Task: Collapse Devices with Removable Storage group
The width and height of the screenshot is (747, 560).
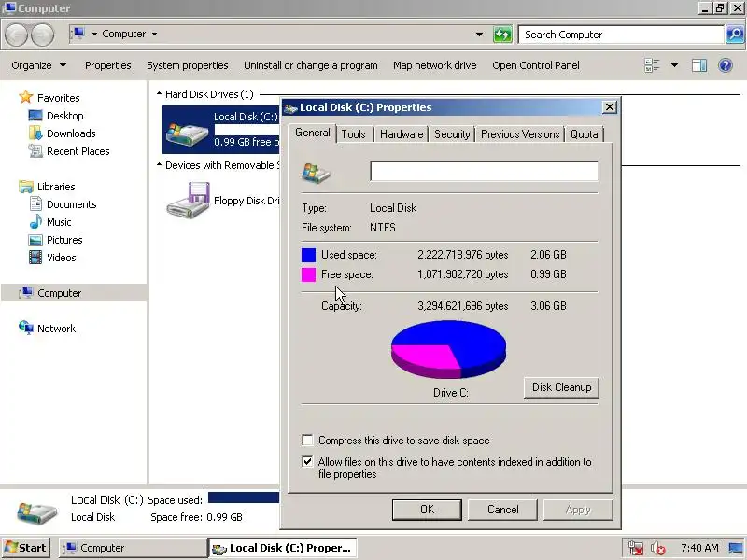Action: pos(159,165)
